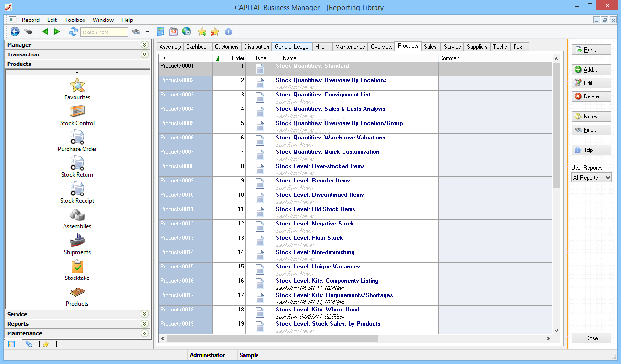This screenshot has height=364, width=621.
Task: Click the add favourite star icon
Action: tap(202, 32)
